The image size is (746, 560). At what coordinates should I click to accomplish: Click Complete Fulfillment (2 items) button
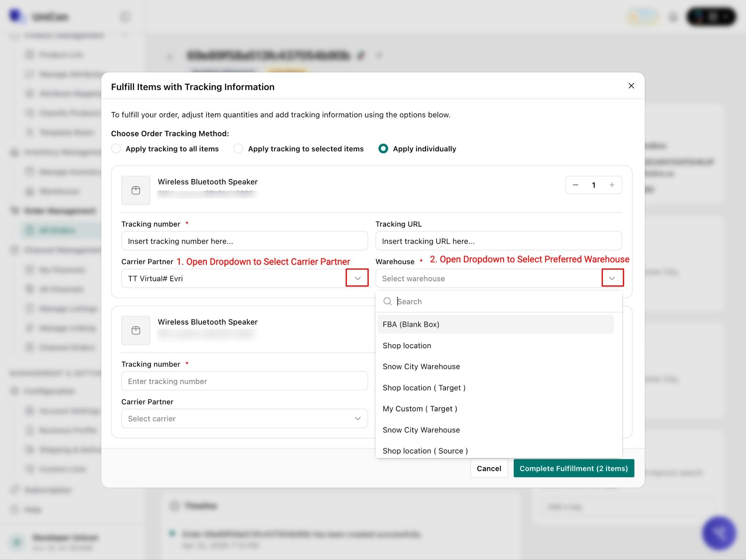[574, 469]
